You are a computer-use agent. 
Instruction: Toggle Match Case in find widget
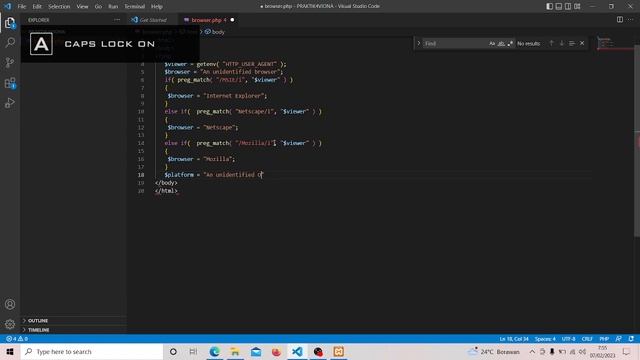(x=492, y=43)
